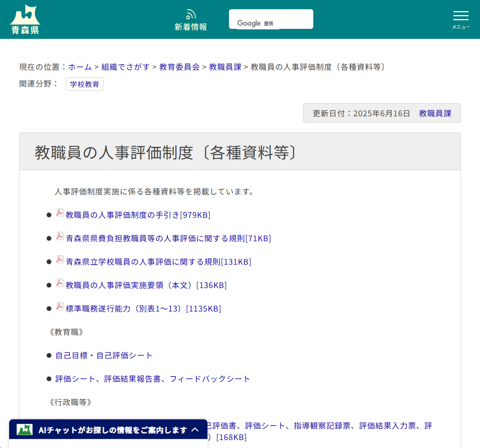Open the 教育委員会 breadcrumb link
The image size is (480, 448).
(179, 67)
